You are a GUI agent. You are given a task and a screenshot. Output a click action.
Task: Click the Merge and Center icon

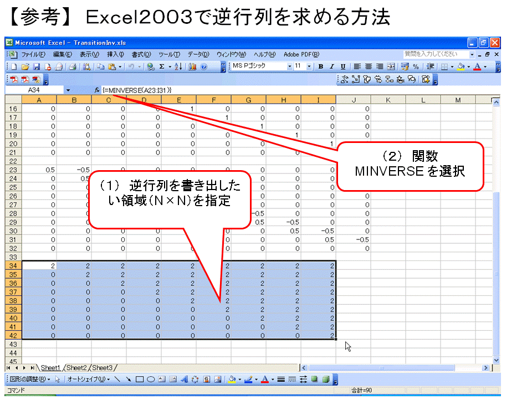click(x=391, y=66)
